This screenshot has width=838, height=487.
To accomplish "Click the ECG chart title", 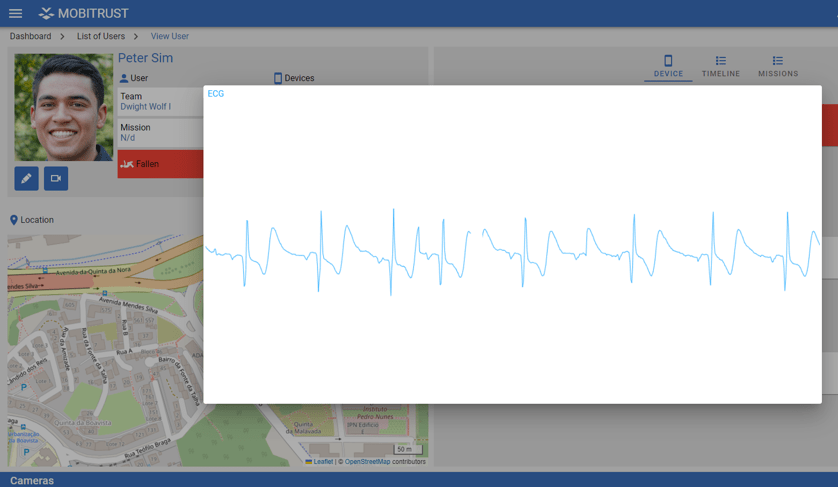I will pos(215,94).
